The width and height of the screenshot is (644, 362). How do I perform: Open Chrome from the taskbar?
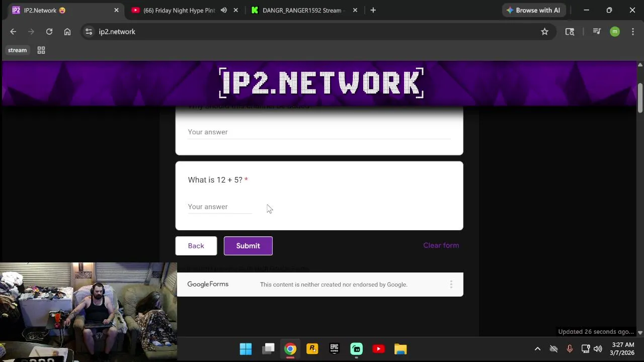(x=290, y=349)
